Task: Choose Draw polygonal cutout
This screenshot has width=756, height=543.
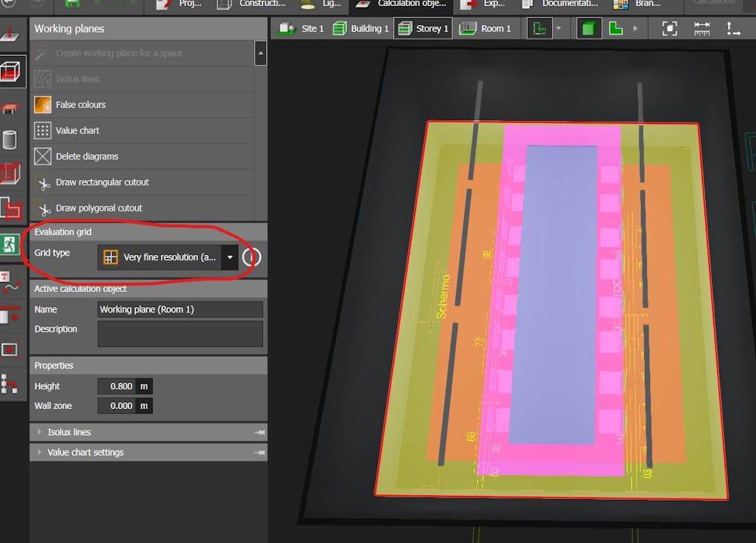Action: pos(141,208)
